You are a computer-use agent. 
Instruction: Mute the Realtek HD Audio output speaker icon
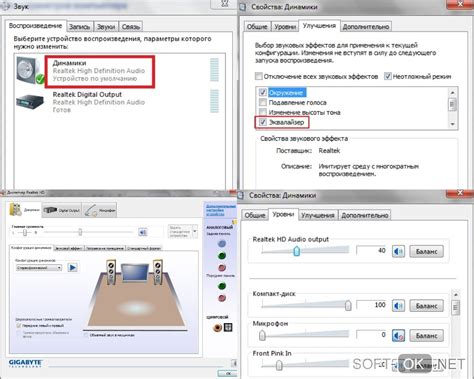point(398,251)
